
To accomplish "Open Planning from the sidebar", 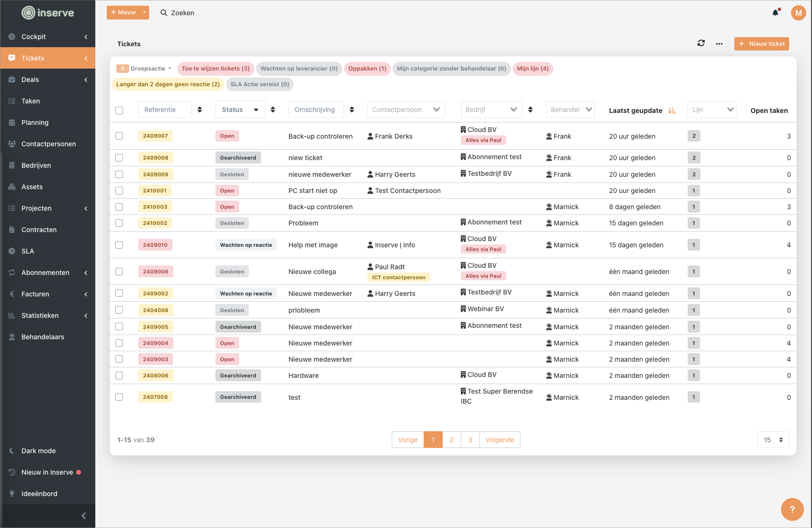I will (35, 122).
